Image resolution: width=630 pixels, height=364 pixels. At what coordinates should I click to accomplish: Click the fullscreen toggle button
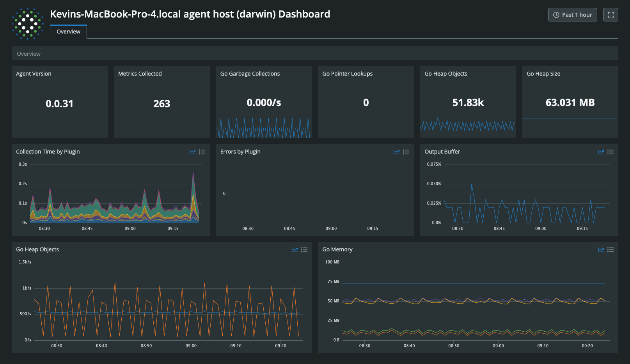click(611, 14)
